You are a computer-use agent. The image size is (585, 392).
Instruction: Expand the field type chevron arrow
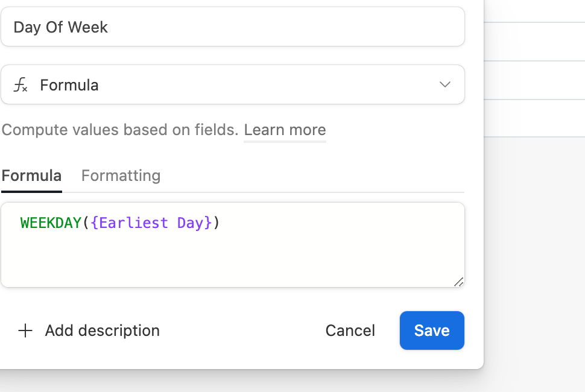coord(444,84)
